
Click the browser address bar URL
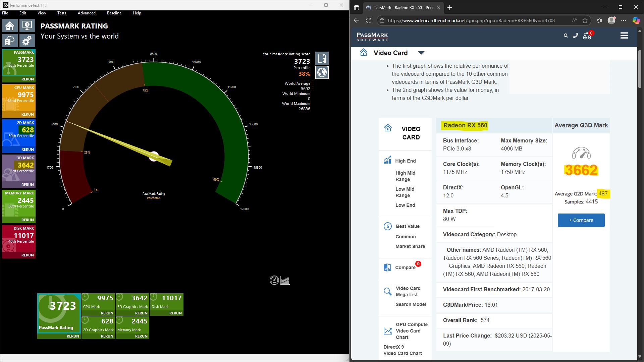click(471, 20)
